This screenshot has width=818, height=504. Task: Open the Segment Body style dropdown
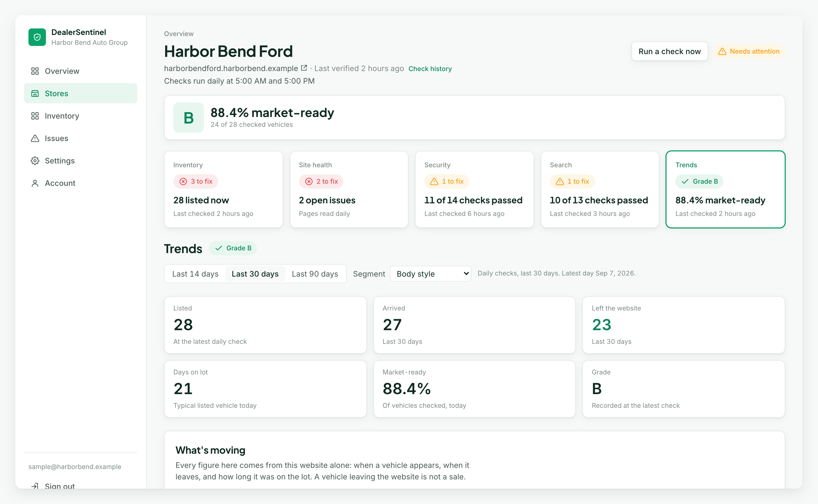coord(430,274)
